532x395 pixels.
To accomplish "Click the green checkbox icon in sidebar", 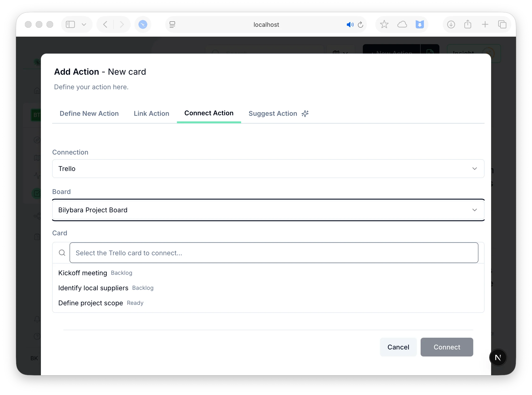I will (x=37, y=194).
